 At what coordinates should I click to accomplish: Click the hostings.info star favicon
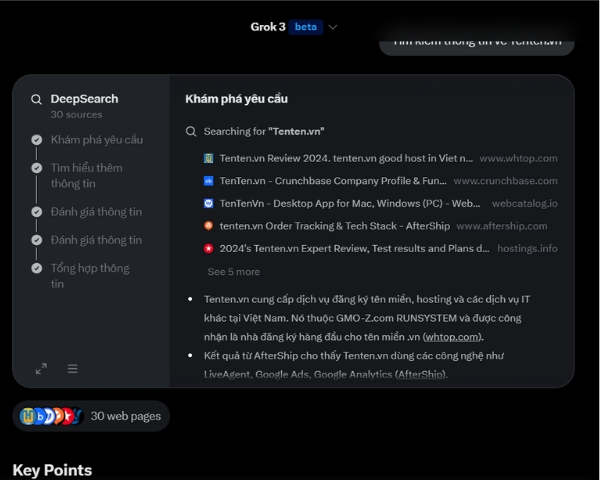209,248
